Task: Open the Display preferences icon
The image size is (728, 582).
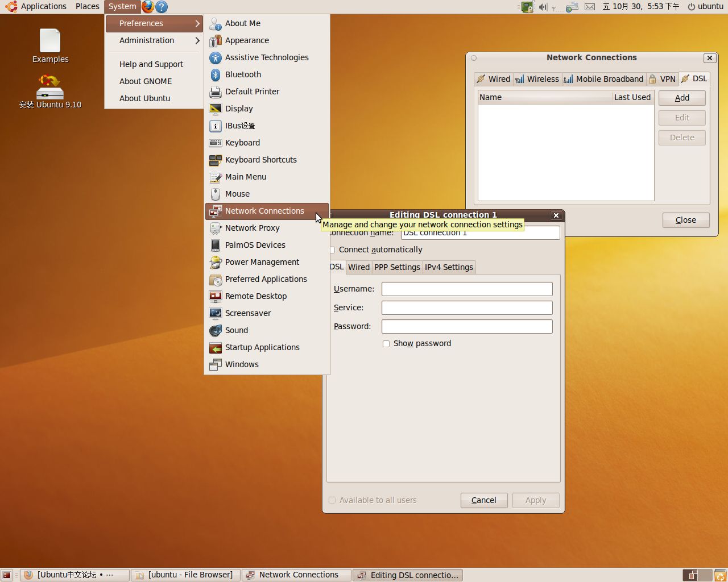Action: click(x=215, y=109)
